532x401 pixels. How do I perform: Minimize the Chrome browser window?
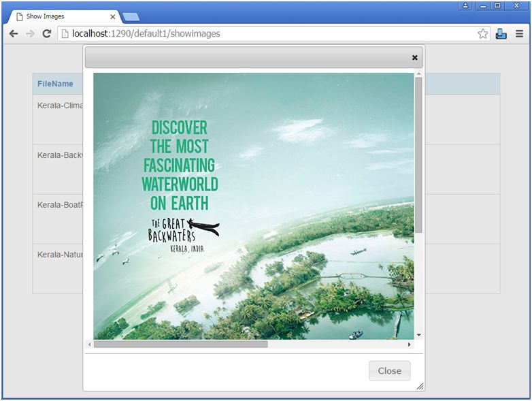483,5
